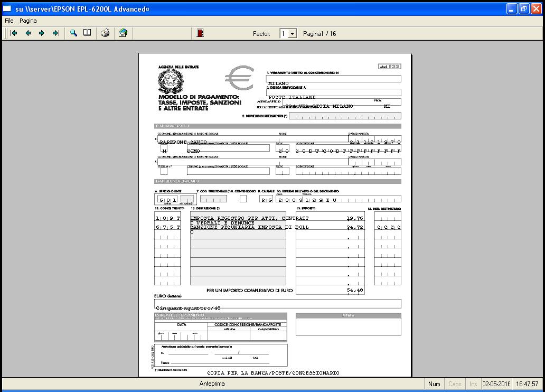
Task: Click the Anteprima status bar text
Action: (212, 384)
